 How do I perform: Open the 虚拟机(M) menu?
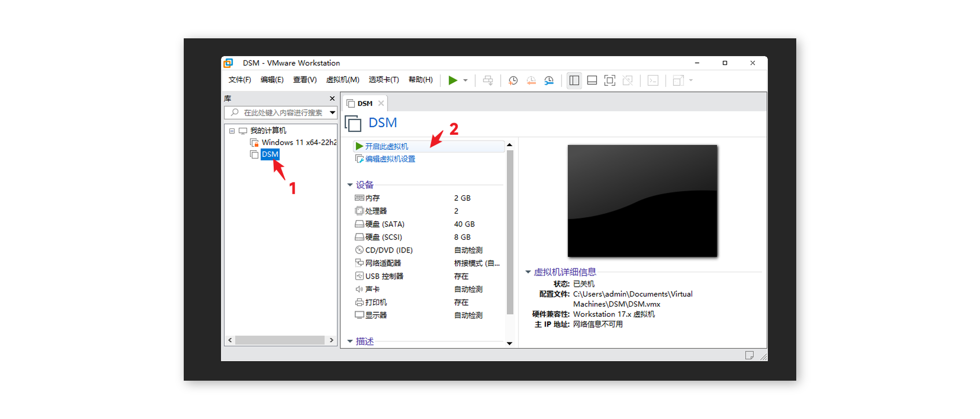click(x=342, y=80)
